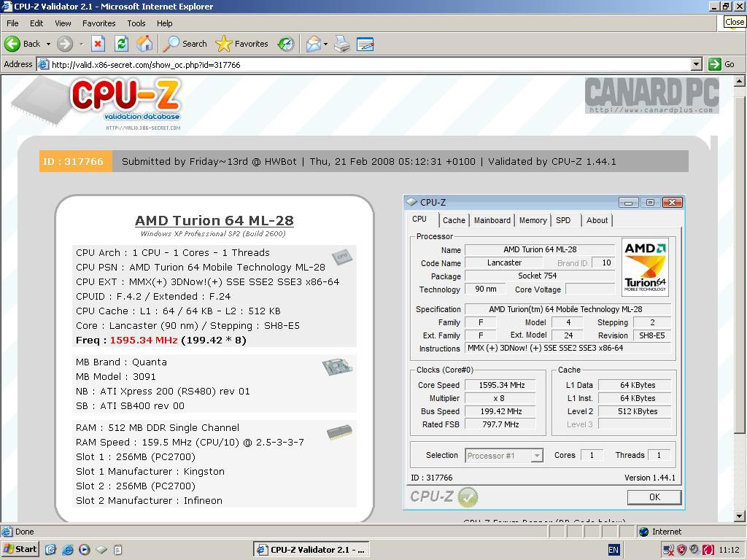747x560 pixels.
Task: Stop page loading with the red X icon
Action: click(x=98, y=44)
